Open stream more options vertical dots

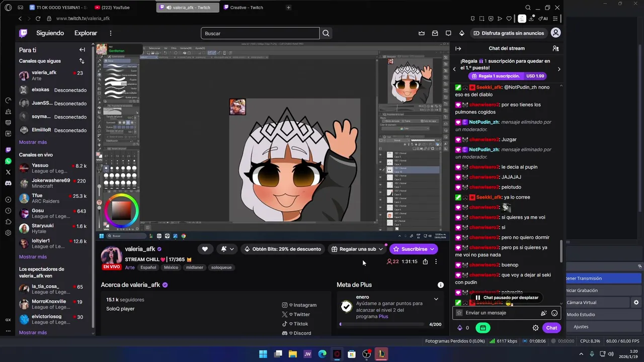pos(436,261)
